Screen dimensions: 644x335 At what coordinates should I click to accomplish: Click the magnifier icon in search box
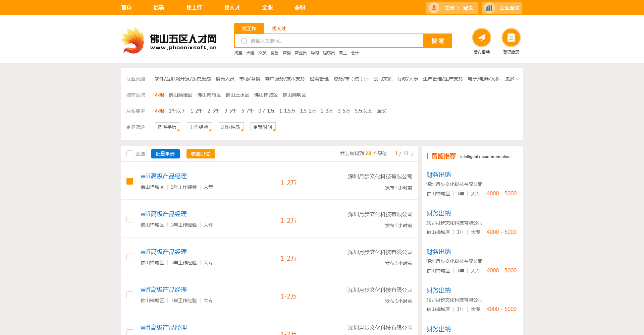tap(244, 41)
